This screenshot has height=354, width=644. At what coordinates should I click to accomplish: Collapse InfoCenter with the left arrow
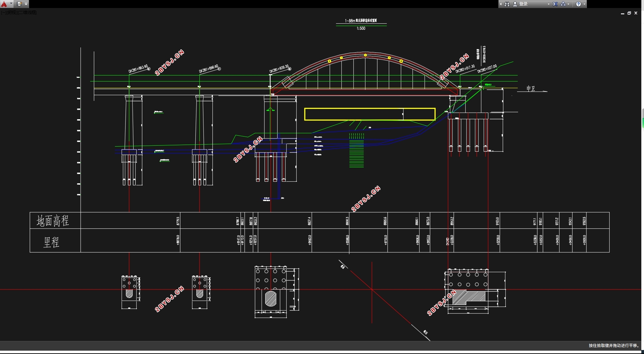point(501,4)
